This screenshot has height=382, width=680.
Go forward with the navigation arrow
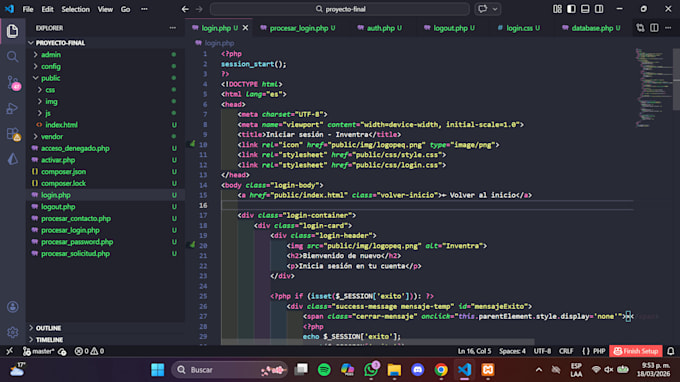[x=199, y=9]
